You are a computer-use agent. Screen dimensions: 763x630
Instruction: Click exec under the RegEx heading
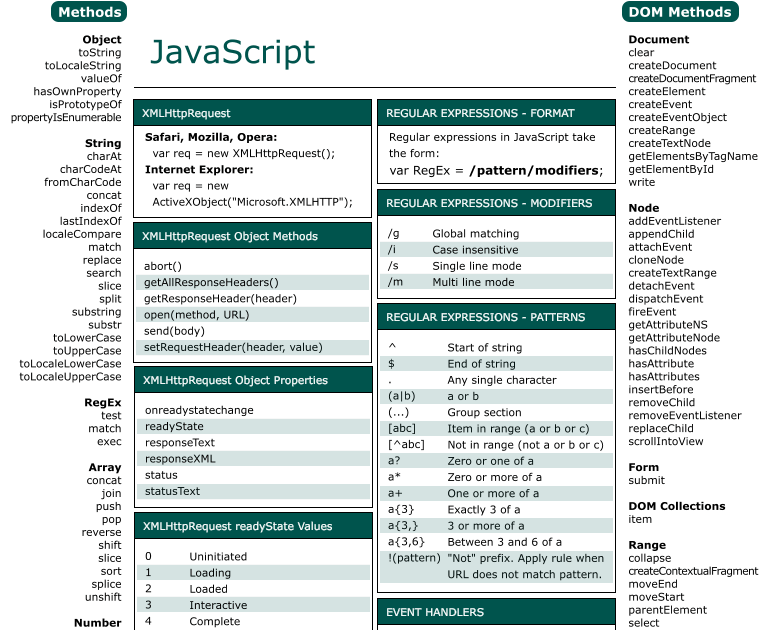[x=109, y=441]
